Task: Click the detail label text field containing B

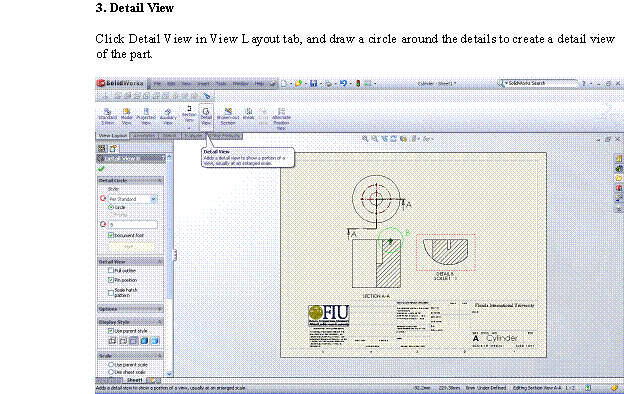Action: [133, 224]
